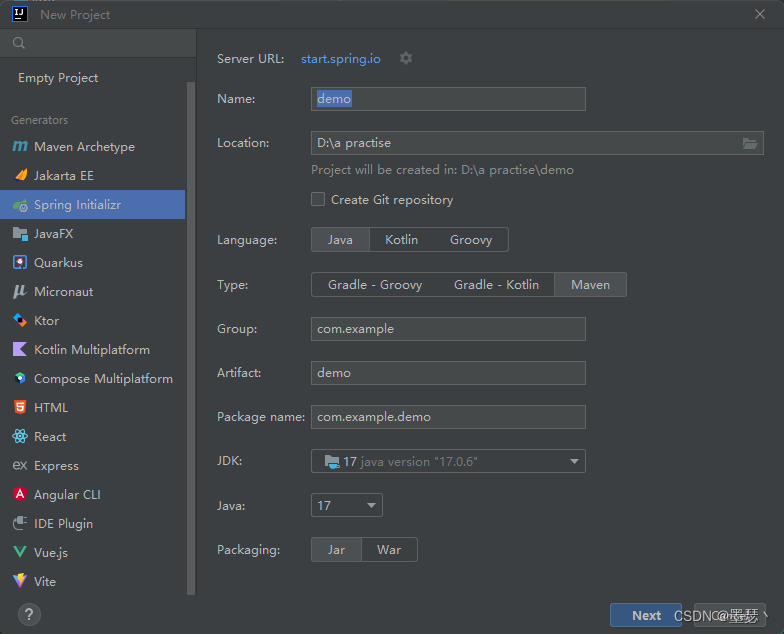Set packaging to War
Screen dimensions: 784x634
tap(389, 550)
